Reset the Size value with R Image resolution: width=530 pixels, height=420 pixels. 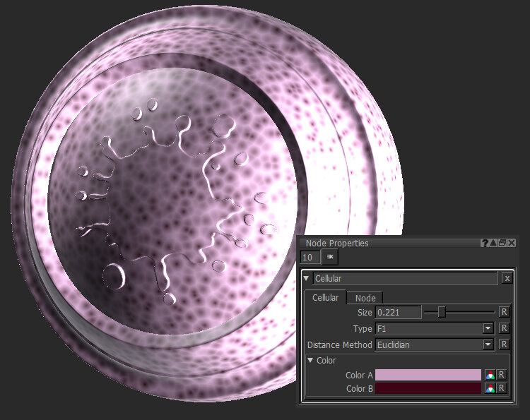(503, 312)
